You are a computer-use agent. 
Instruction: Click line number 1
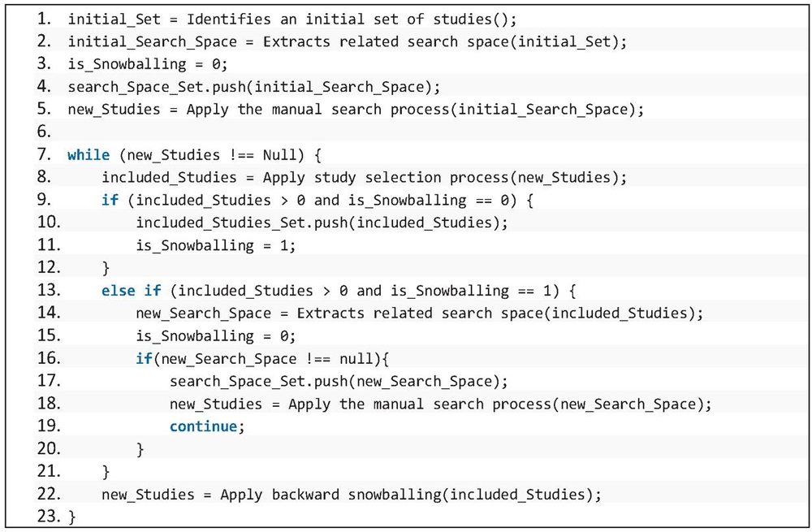44,19
